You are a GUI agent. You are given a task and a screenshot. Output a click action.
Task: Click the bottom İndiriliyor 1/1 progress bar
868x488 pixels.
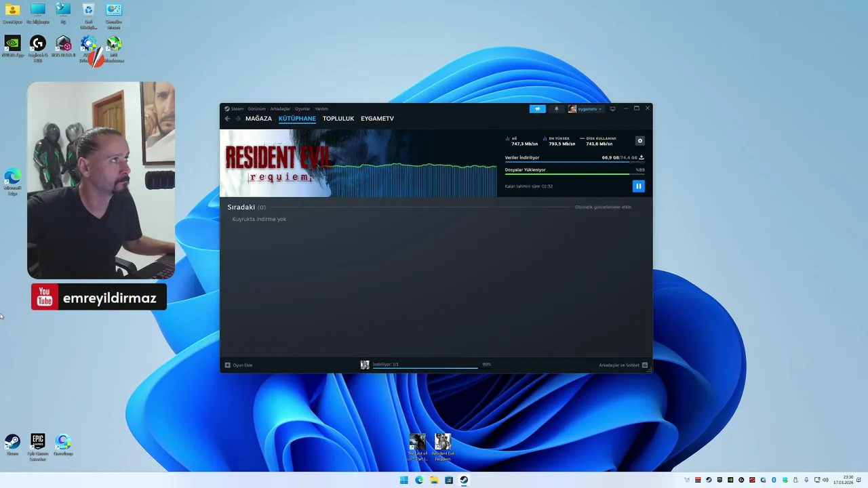(425, 368)
